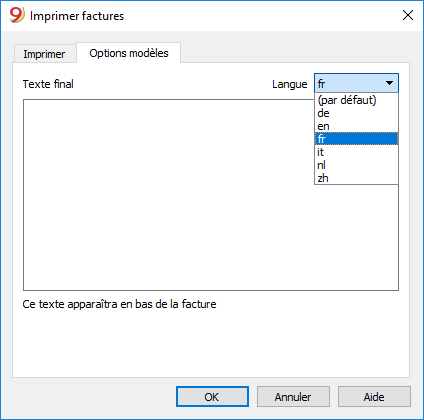Click the hint text below the text box

[x=119, y=304]
